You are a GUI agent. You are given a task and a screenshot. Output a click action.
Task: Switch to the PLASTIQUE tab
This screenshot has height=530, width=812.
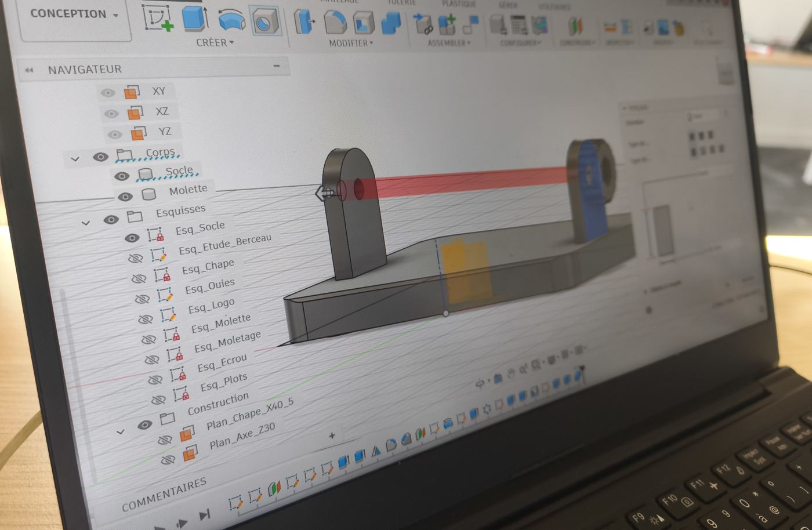pyautogui.click(x=459, y=3)
